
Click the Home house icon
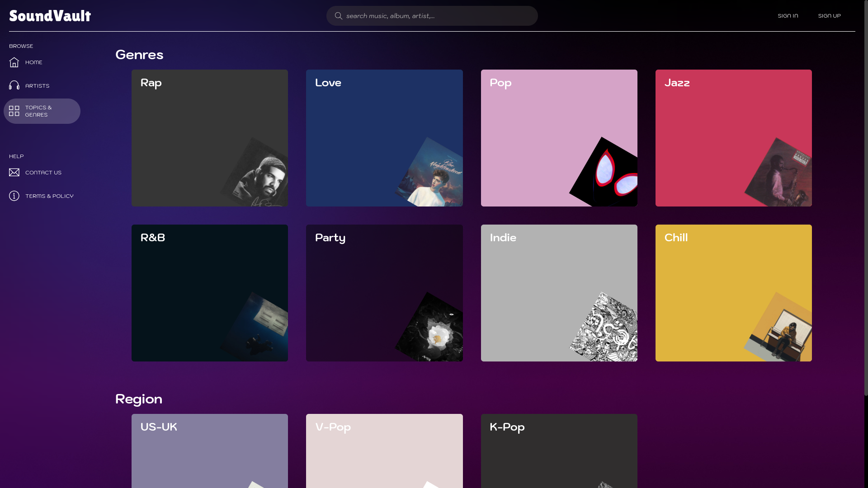14,62
